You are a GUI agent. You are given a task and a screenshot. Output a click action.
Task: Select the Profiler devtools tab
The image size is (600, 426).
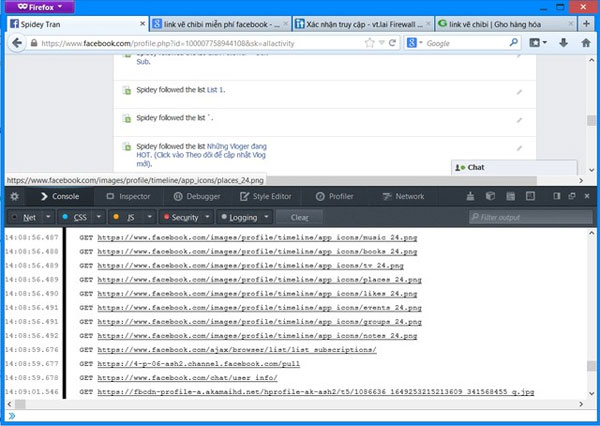[334, 196]
